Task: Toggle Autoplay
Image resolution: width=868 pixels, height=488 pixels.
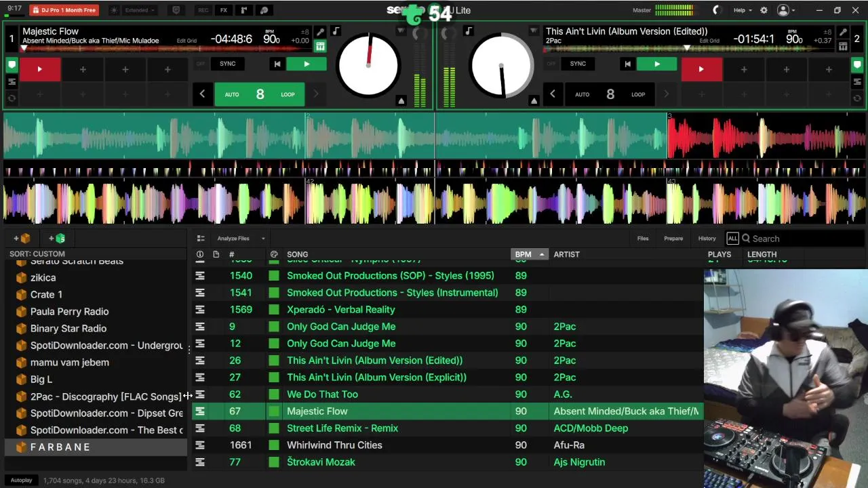Action: tap(21, 480)
